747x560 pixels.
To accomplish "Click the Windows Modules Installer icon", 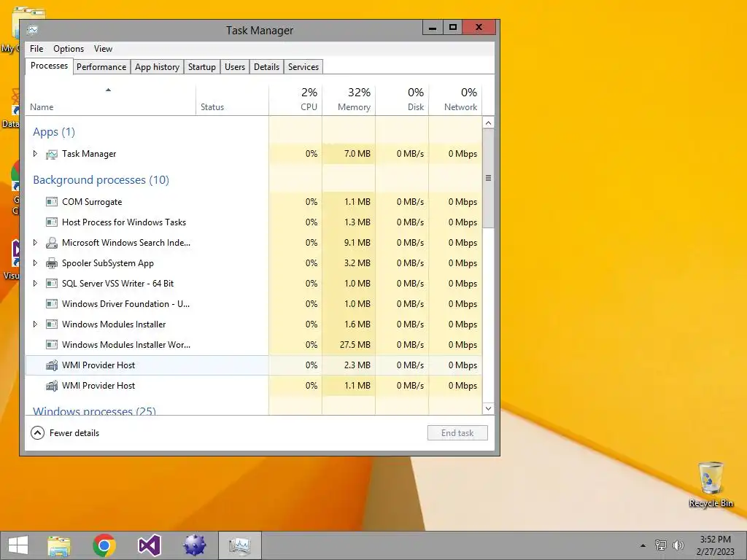I will click(52, 324).
